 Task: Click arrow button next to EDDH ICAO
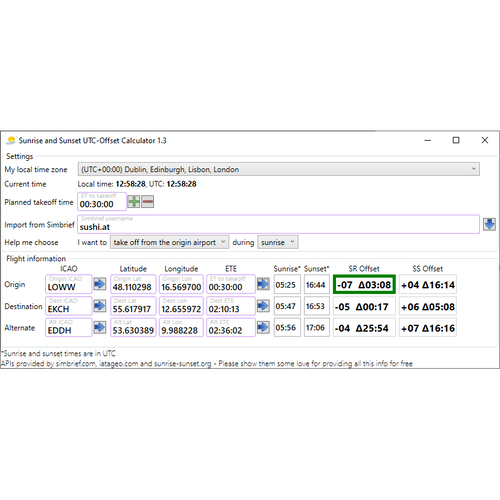click(x=99, y=327)
